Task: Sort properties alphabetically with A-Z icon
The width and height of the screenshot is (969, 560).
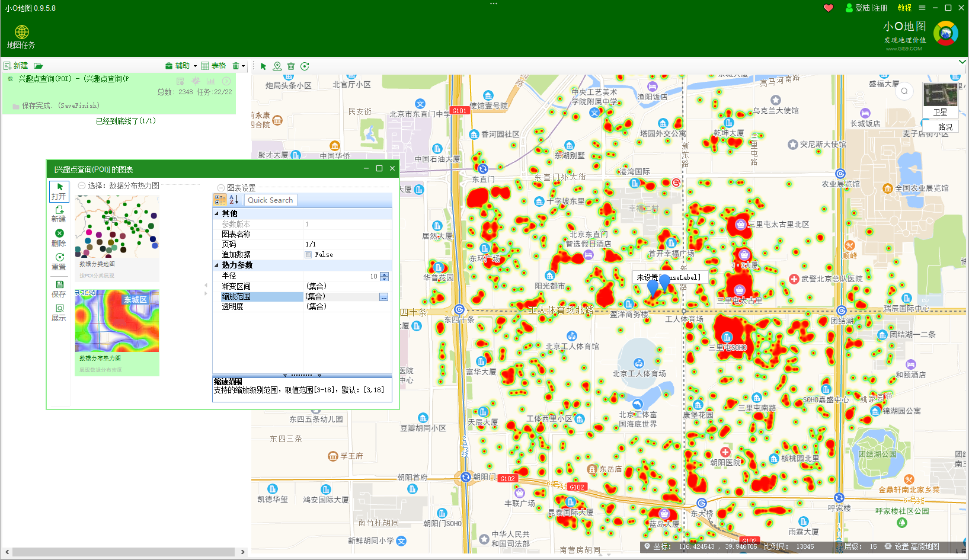Action: [x=234, y=200]
